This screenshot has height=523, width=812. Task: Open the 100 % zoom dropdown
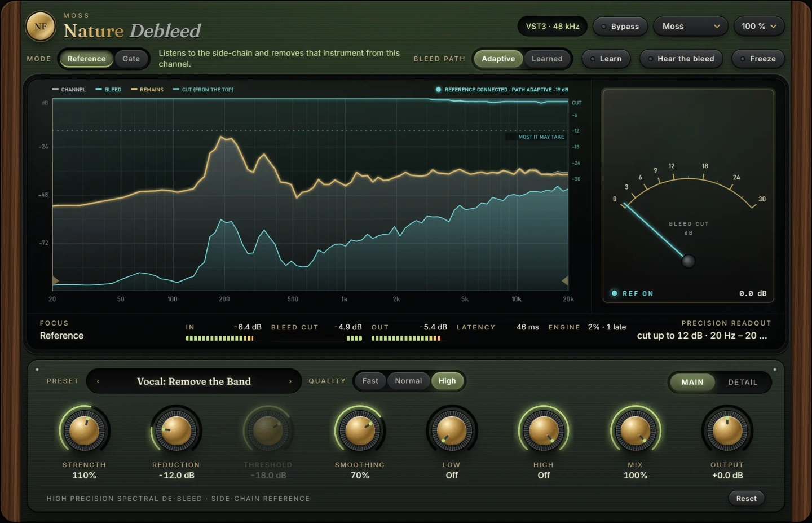coord(759,27)
